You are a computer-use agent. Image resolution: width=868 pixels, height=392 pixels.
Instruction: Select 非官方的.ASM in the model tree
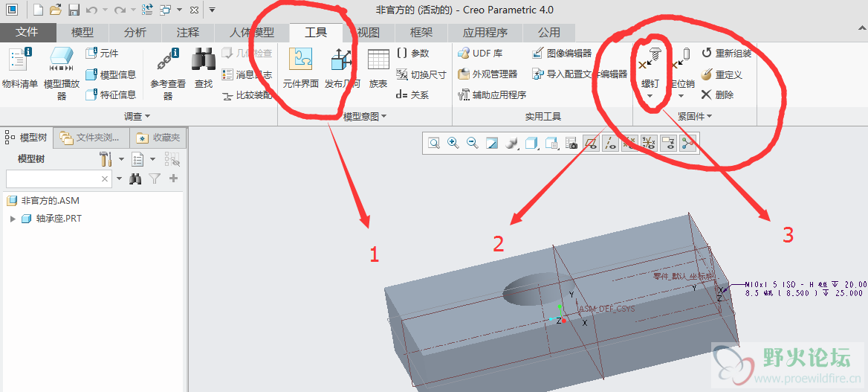tap(45, 200)
